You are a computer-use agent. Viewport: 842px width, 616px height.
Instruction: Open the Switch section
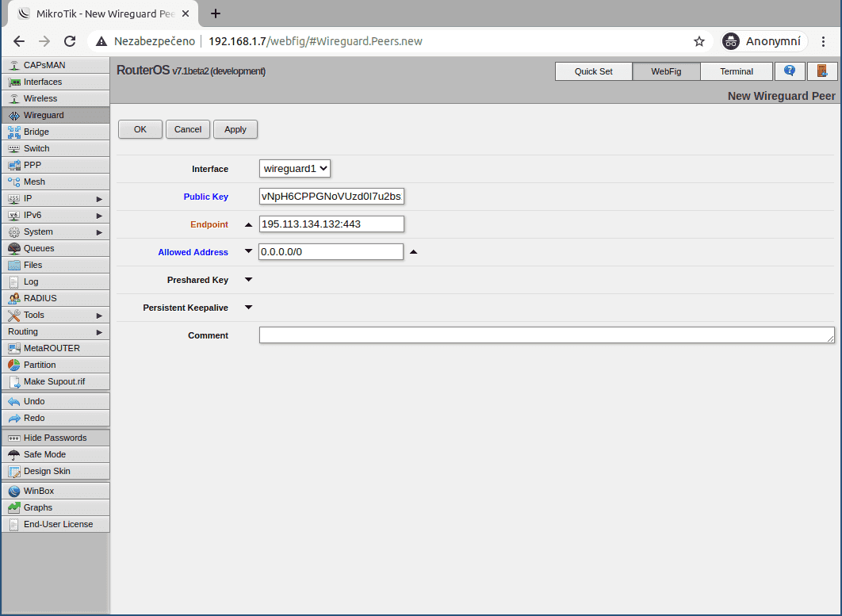55,148
